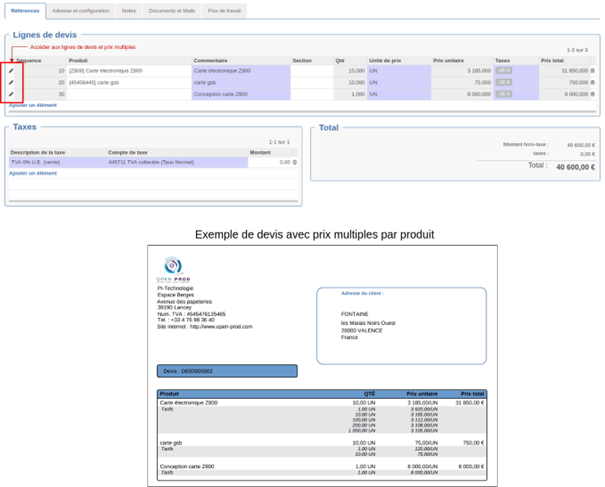Open the Notes tab
605x487 pixels.
coord(129,11)
